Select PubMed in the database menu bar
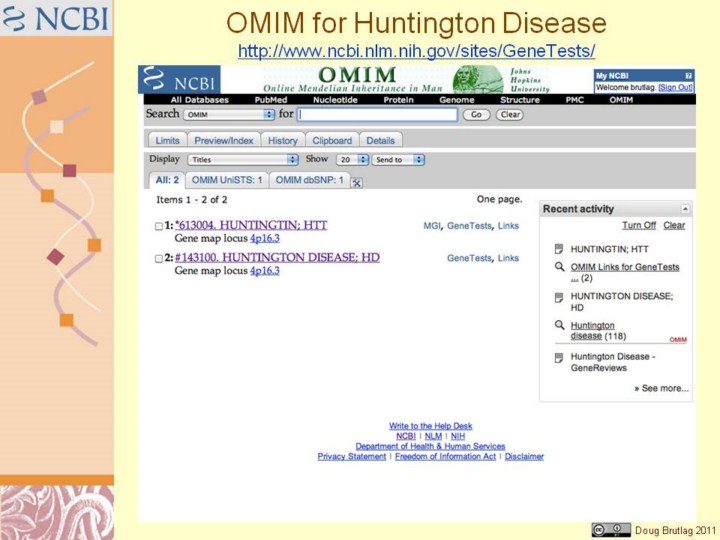 coord(270,100)
